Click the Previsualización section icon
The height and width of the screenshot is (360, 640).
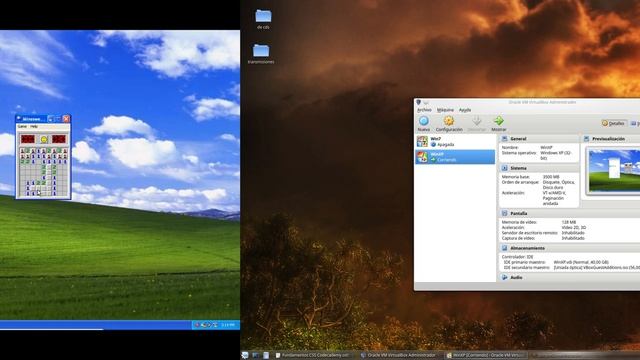(x=587, y=139)
